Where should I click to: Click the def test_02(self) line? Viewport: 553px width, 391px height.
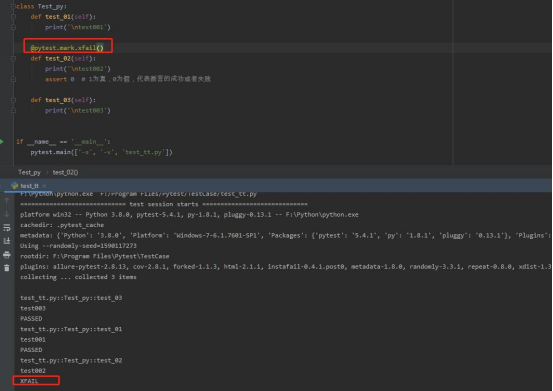click(63, 59)
